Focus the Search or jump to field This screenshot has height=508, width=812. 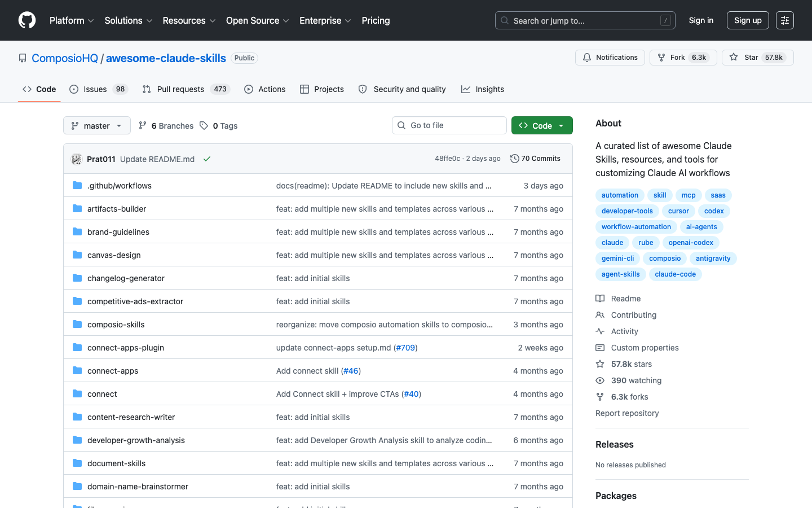click(585, 20)
